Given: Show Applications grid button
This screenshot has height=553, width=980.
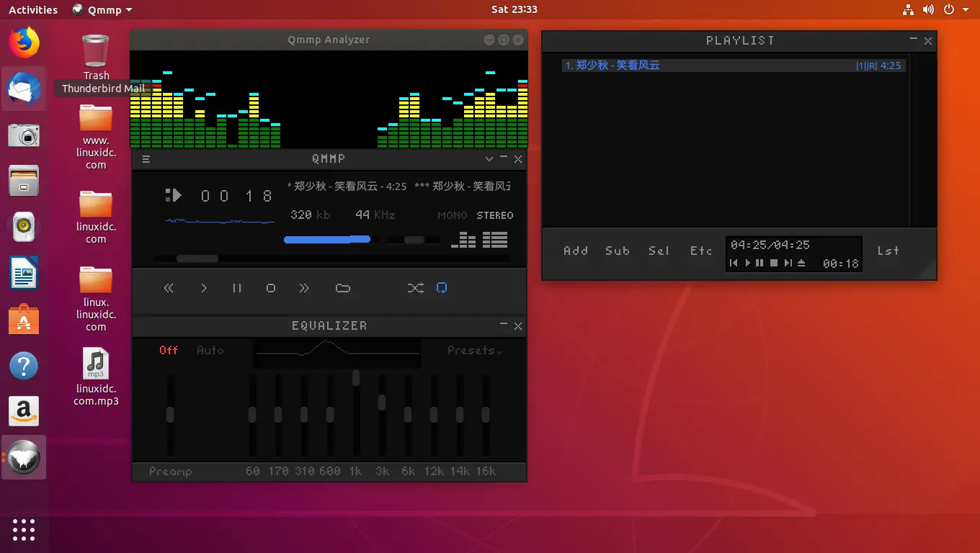Looking at the screenshot, I should 24,529.
